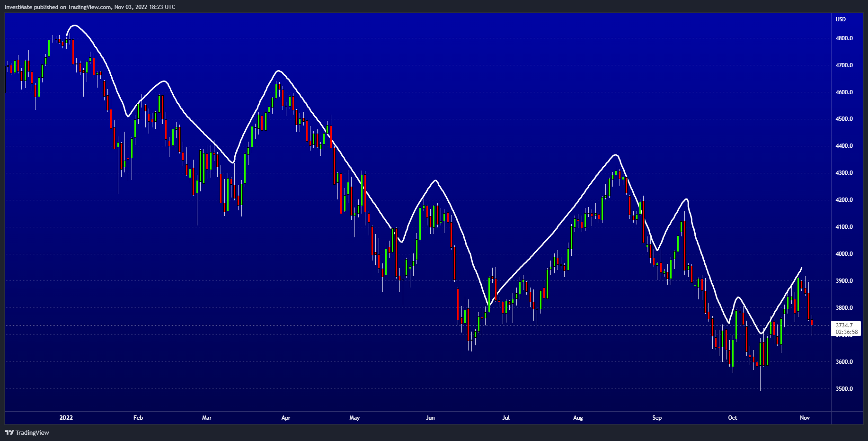The image size is (868, 441).
Task: Click the Nov time axis label
Action: point(805,418)
